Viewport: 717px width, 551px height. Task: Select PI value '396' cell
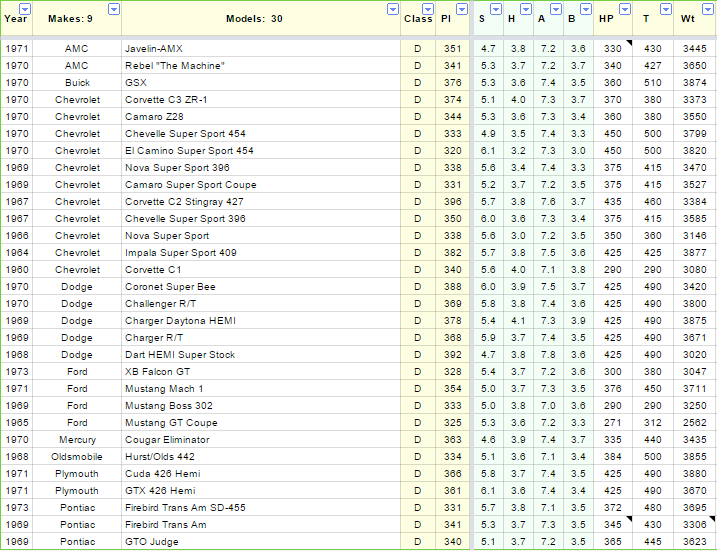point(452,202)
